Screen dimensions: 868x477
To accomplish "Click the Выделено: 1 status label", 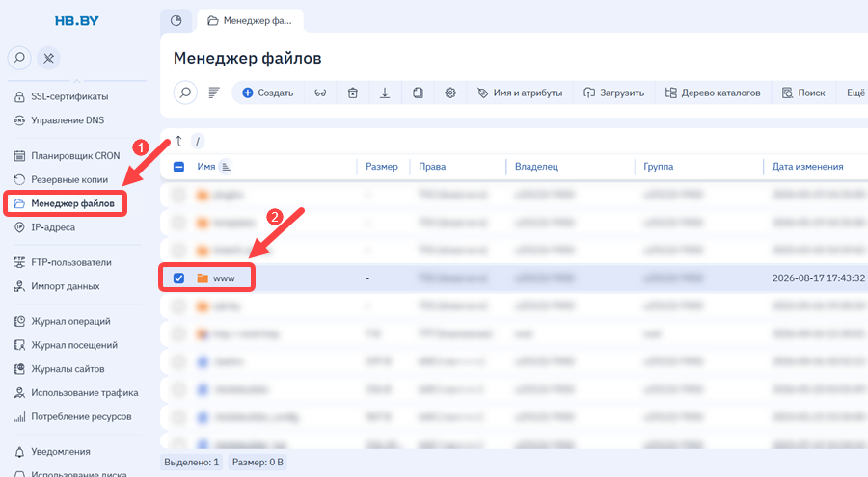I will (x=192, y=462).
